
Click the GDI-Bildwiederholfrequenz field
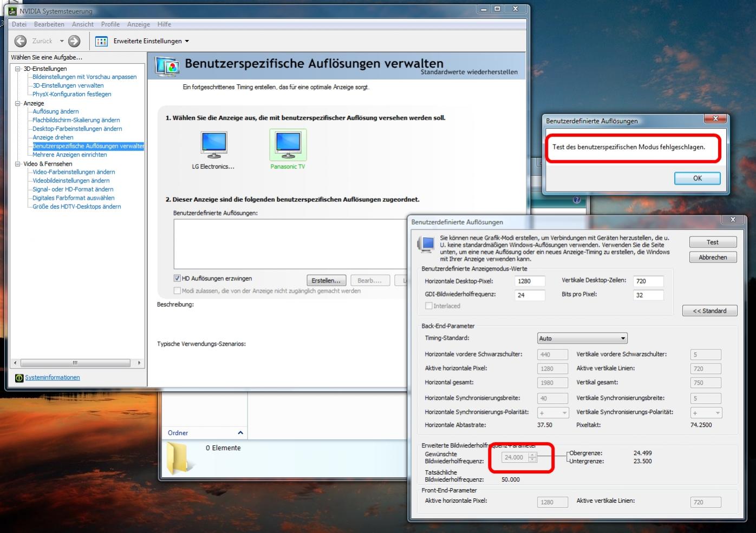coord(530,295)
